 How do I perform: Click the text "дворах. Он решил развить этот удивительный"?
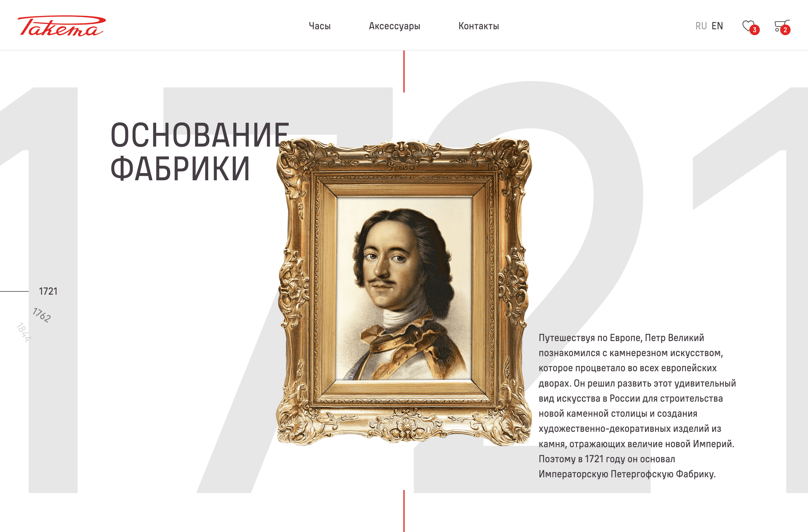click(x=637, y=383)
